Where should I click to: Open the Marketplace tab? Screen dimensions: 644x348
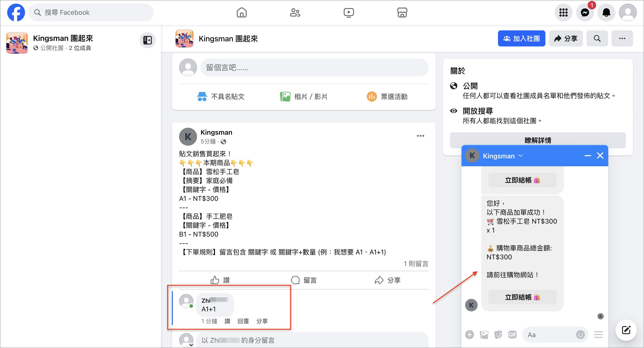(x=402, y=13)
